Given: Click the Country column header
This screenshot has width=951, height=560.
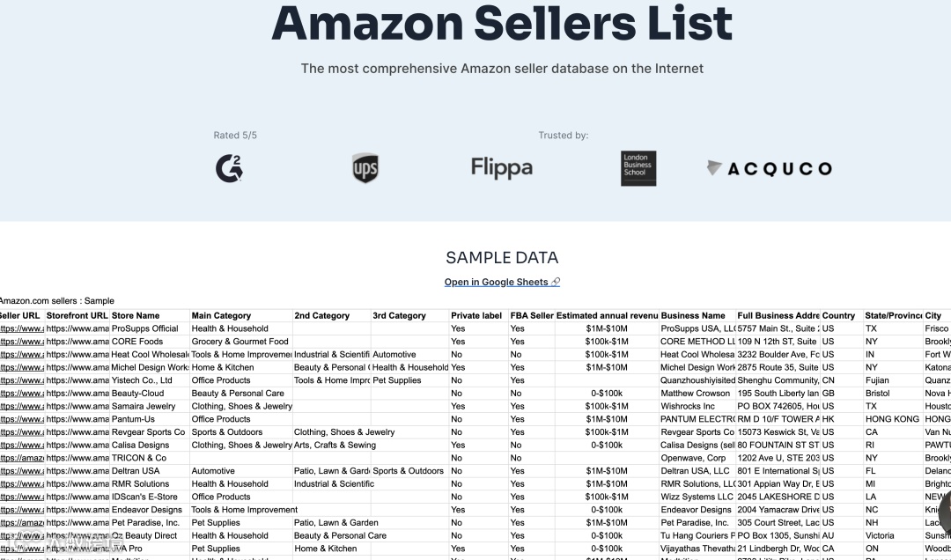Looking at the screenshot, I should point(838,315).
